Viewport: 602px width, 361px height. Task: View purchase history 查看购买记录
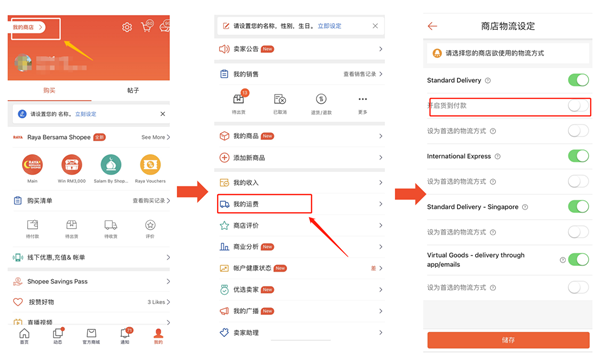(151, 201)
